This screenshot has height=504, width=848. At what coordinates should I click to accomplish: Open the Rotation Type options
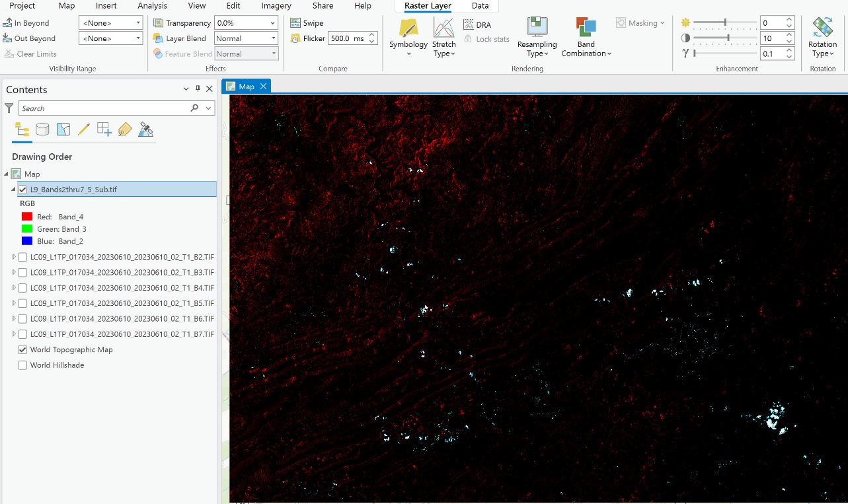click(822, 37)
